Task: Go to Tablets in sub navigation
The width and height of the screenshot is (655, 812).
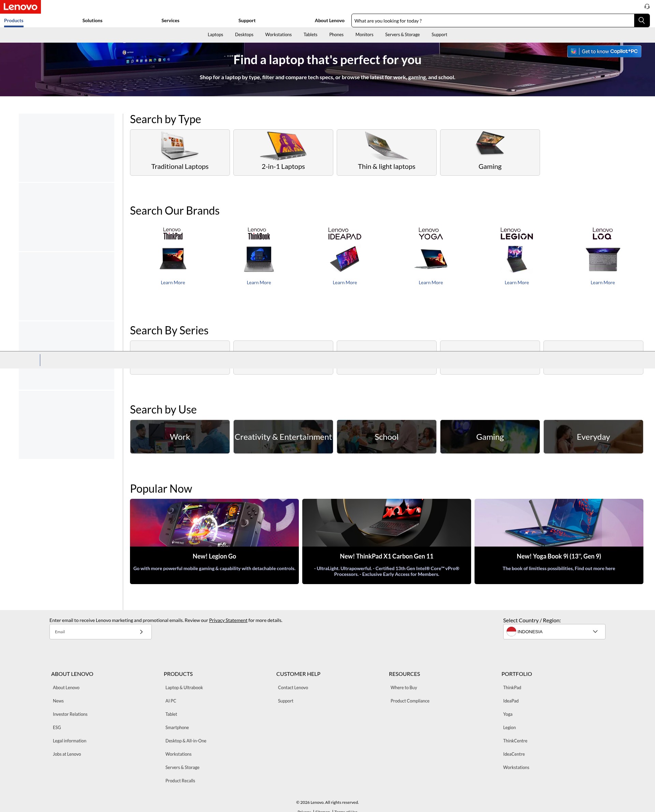Action: 310,35
